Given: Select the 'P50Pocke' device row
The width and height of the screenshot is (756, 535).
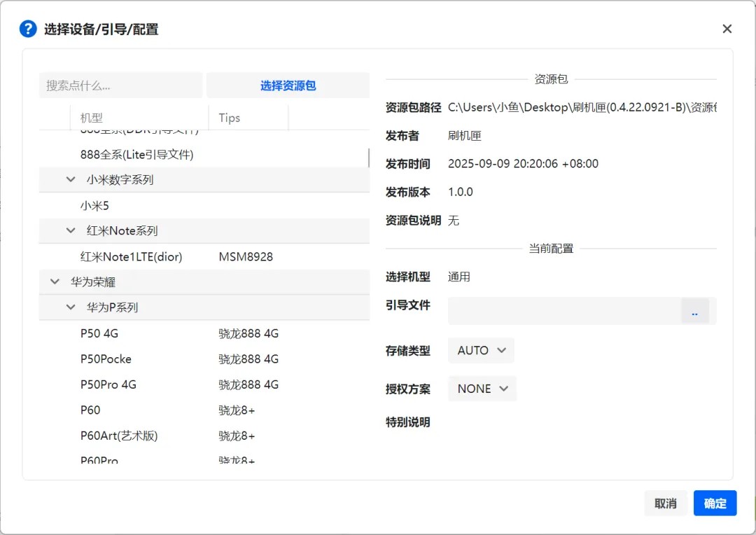Looking at the screenshot, I should pyautogui.click(x=204, y=359).
